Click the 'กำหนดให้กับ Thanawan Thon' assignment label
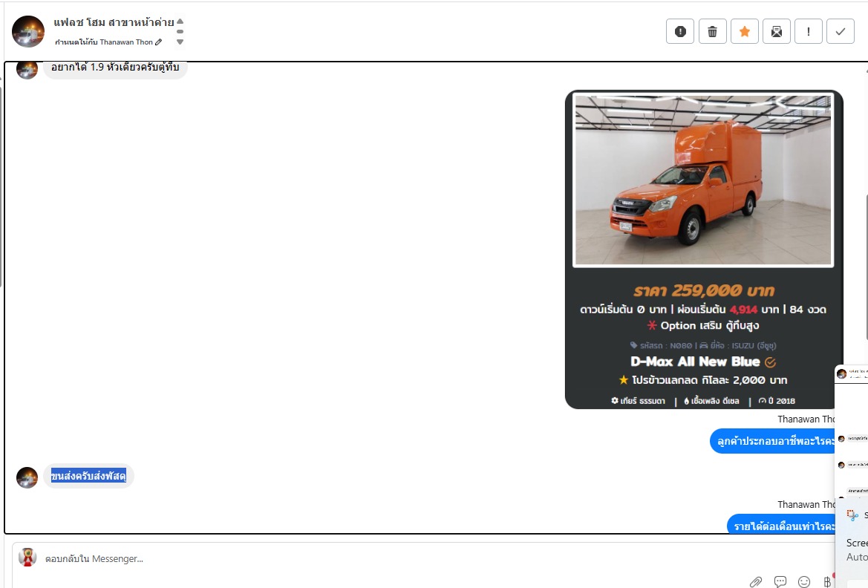 coord(103,42)
